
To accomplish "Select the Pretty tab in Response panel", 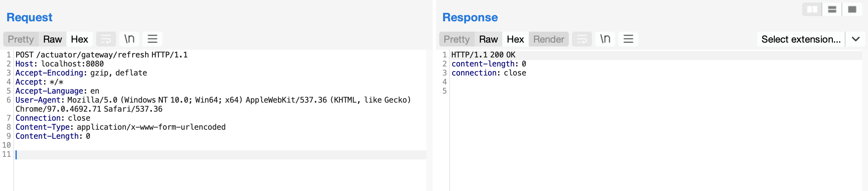I will (x=457, y=39).
